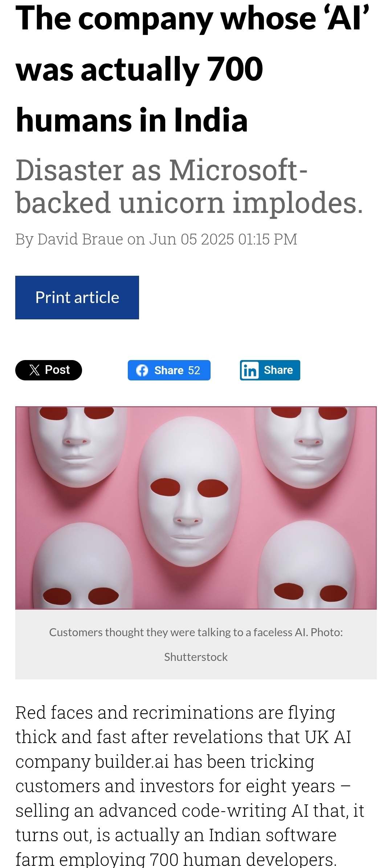Click the 'builder.ai' text in paragraph
The height and width of the screenshot is (868, 391).
click(132, 761)
